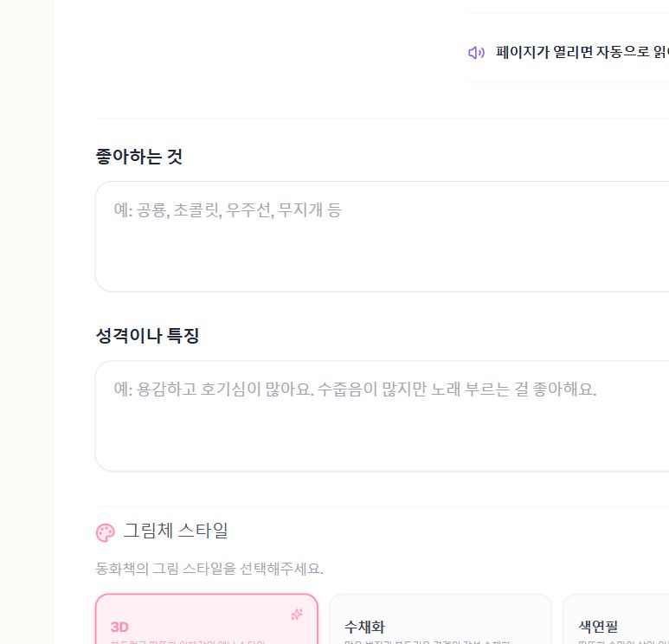Image resolution: width=669 pixels, height=644 pixels.
Task: Click the pink palette icon beside 그림체 스타일
Action: (105, 532)
